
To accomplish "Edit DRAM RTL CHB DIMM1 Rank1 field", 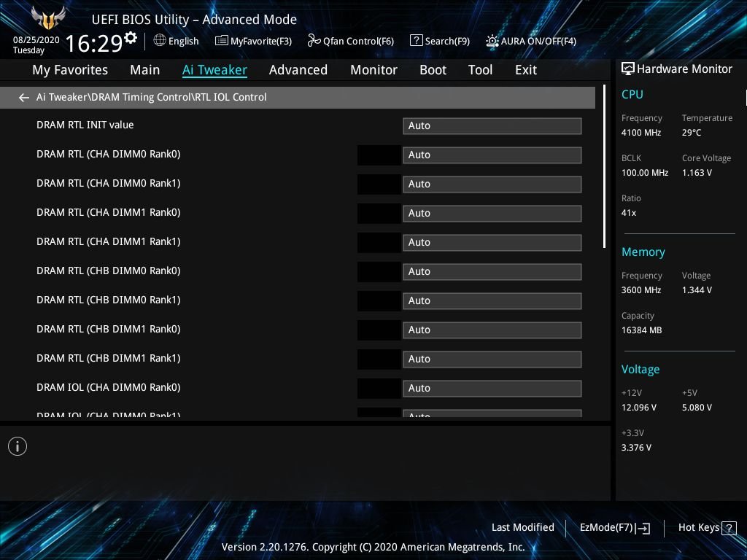I will click(492, 359).
